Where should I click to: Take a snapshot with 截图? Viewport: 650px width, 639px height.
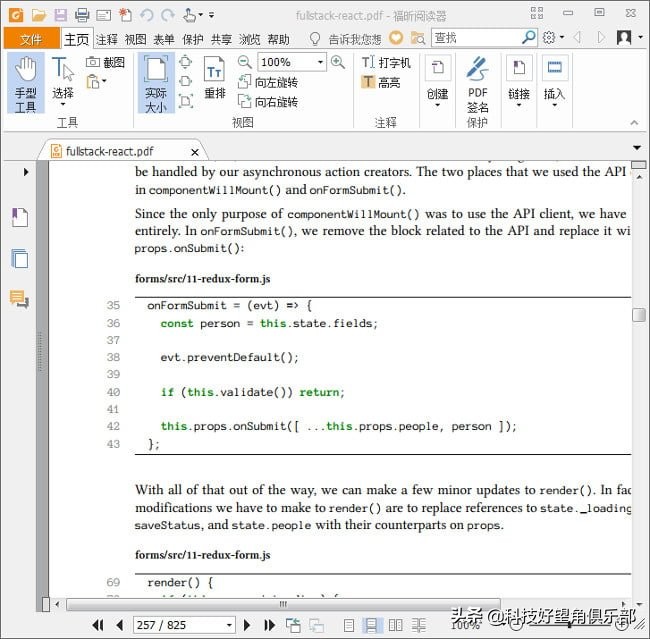coord(105,62)
